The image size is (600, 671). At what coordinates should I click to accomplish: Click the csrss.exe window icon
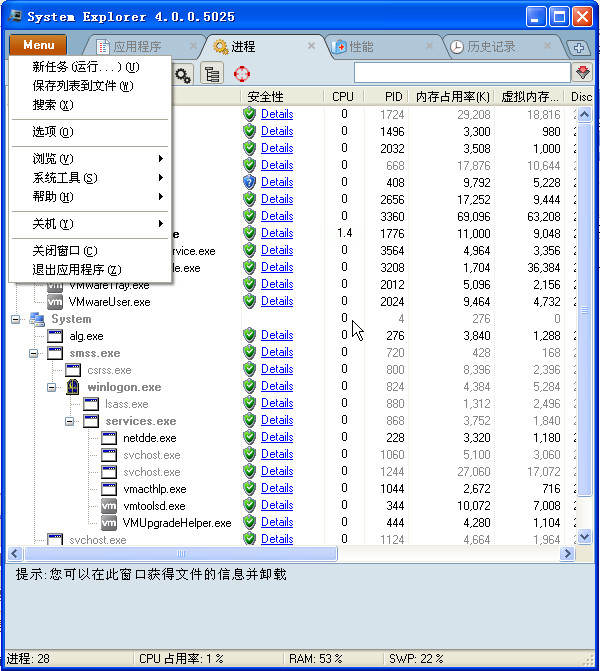[x=73, y=370]
